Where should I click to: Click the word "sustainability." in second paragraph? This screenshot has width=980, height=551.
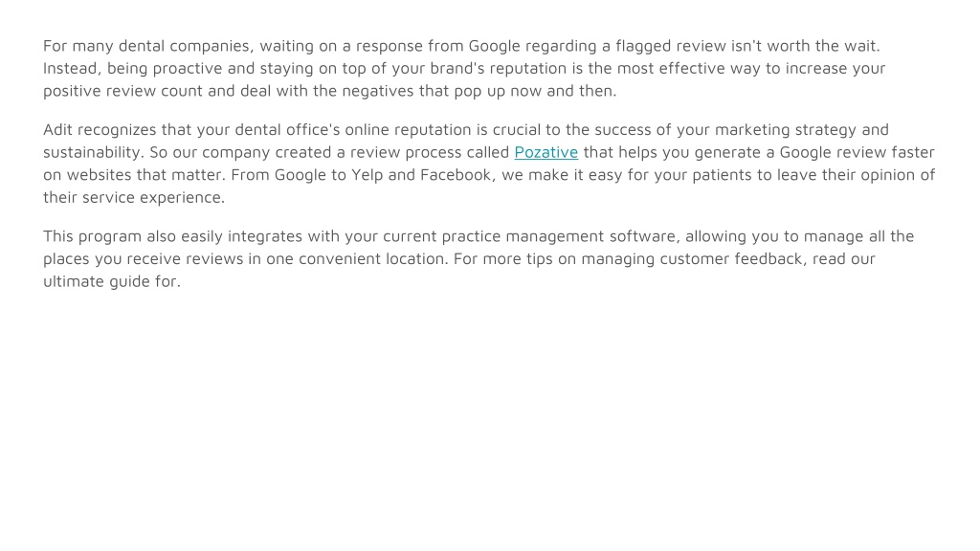tap(93, 152)
